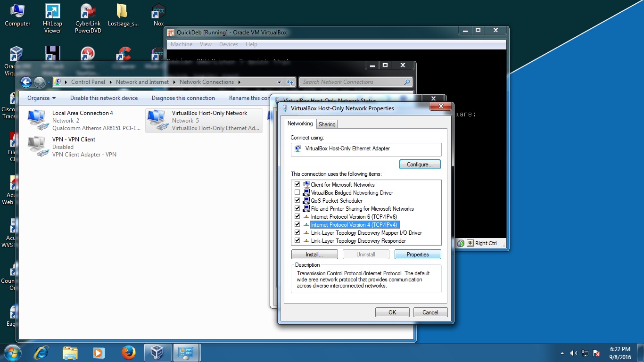Open the Windows Start menu
Screen dimensions: 644x362
click(x=12, y=353)
